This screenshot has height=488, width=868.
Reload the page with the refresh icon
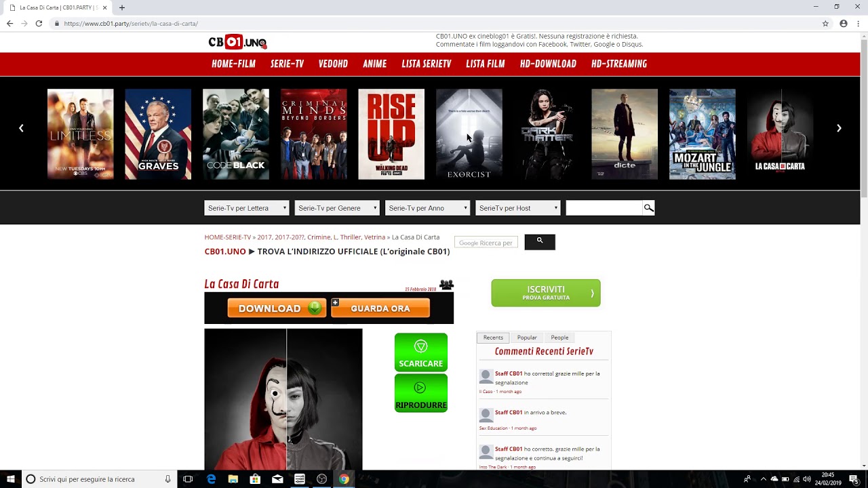click(x=39, y=23)
